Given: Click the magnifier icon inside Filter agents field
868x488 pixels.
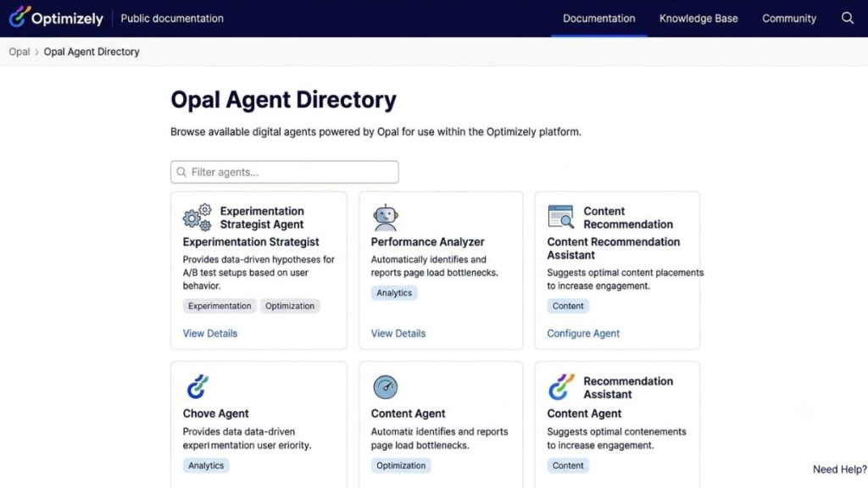Looking at the screenshot, I should pyautogui.click(x=181, y=172).
